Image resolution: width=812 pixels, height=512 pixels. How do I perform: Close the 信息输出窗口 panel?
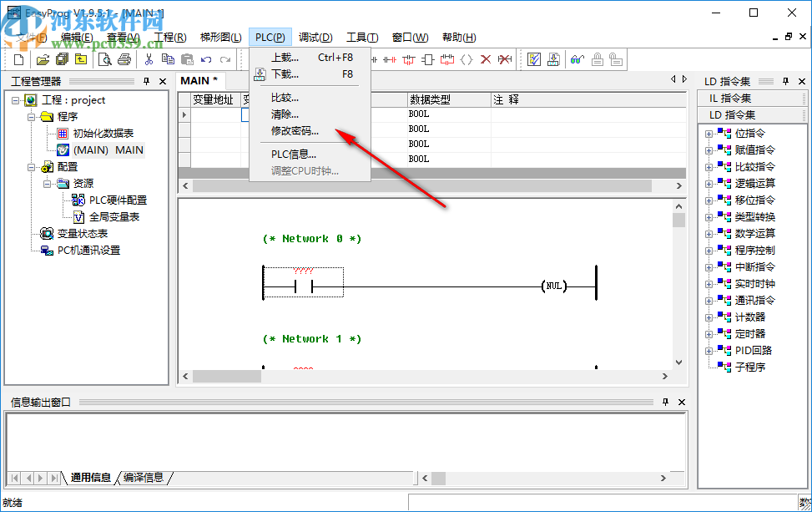point(682,402)
